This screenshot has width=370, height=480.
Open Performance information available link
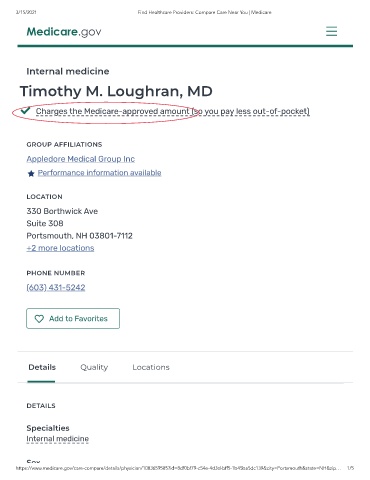point(99,173)
